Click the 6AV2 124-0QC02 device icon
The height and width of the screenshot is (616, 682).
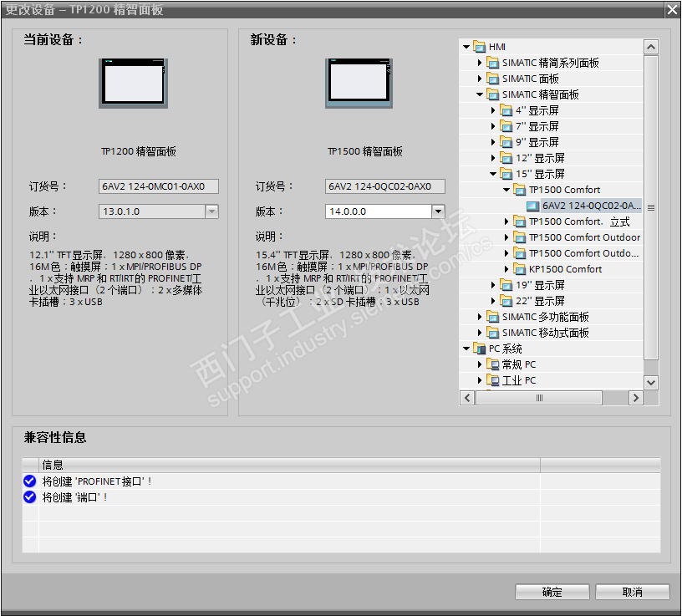[533, 206]
